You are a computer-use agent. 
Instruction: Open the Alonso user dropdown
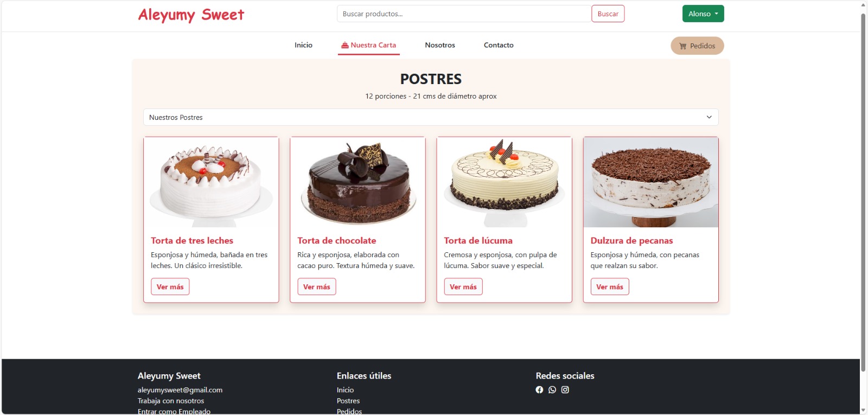pyautogui.click(x=703, y=14)
